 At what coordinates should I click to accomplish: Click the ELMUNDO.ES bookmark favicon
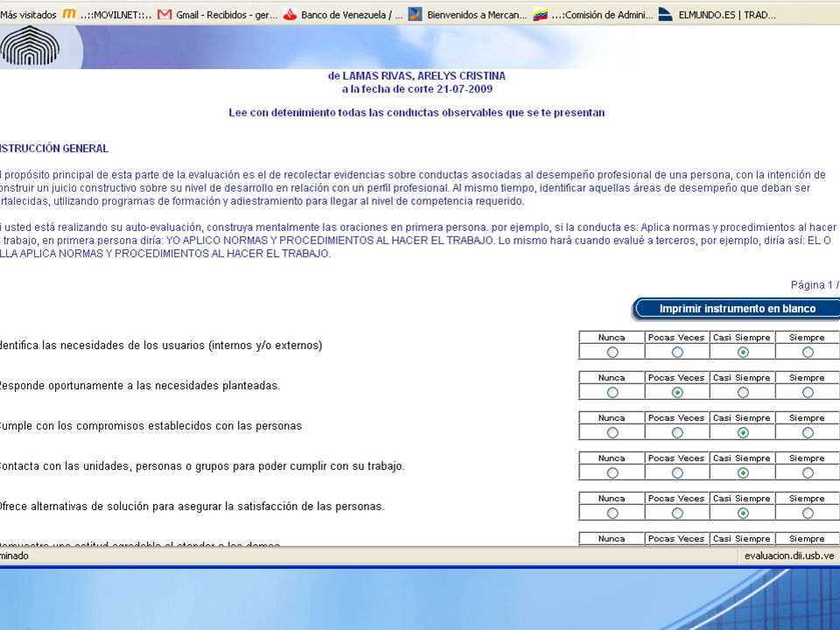[665, 15]
